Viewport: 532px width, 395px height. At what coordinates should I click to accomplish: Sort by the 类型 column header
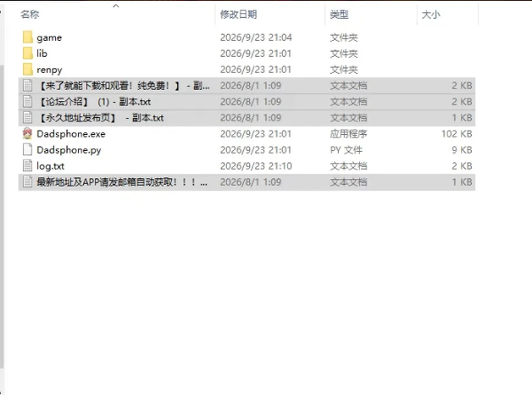tap(339, 14)
